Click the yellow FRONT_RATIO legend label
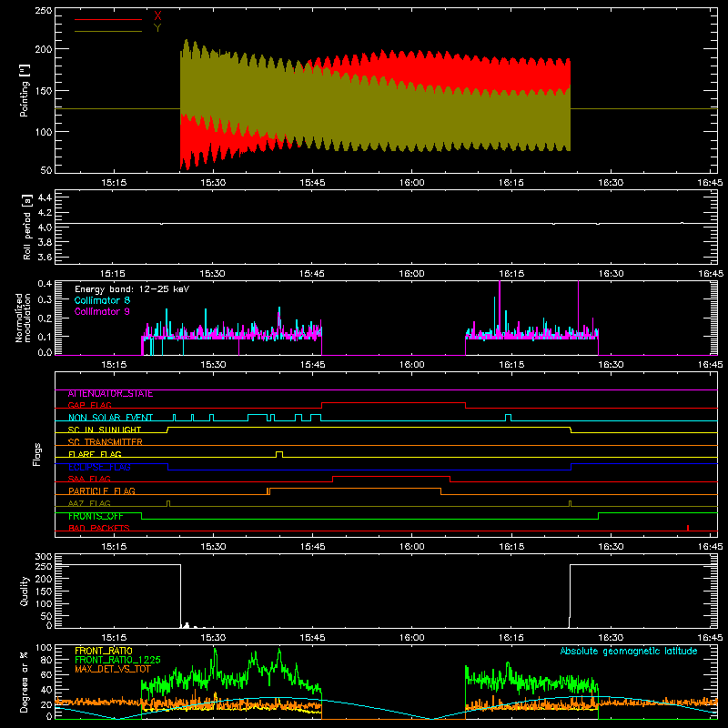Screen dimensions: 728x728 pyautogui.click(x=104, y=651)
